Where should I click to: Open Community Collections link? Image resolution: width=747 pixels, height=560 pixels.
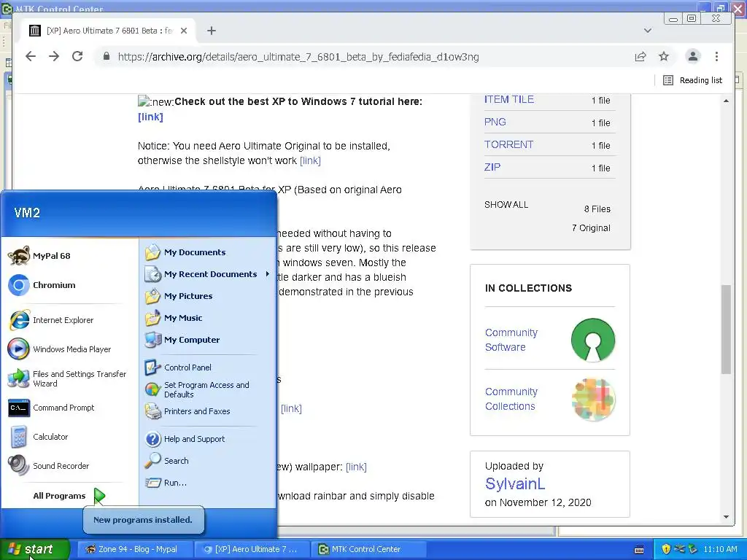(x=511, y=399)
